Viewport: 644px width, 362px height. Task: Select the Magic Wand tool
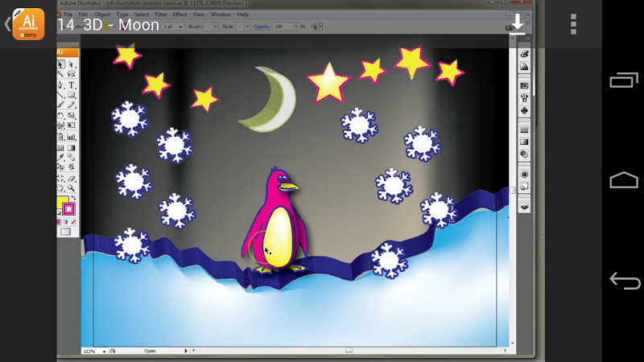coord(61,74)
